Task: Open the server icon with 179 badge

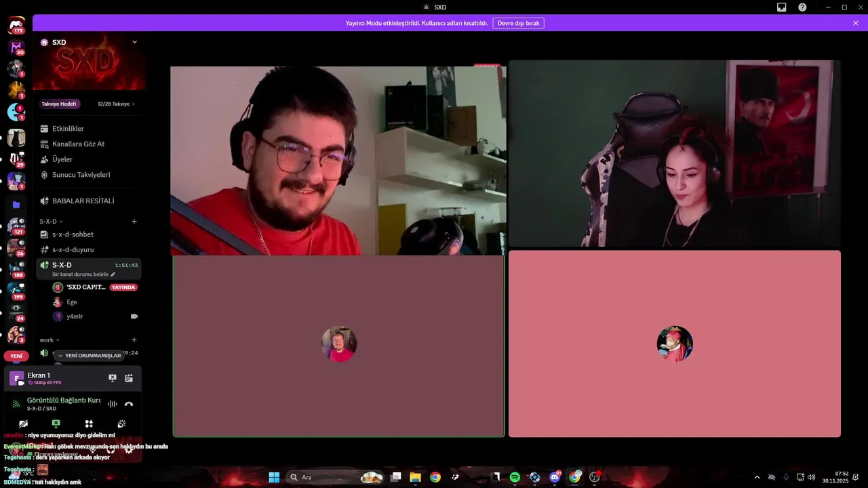Action: [16, 26]
